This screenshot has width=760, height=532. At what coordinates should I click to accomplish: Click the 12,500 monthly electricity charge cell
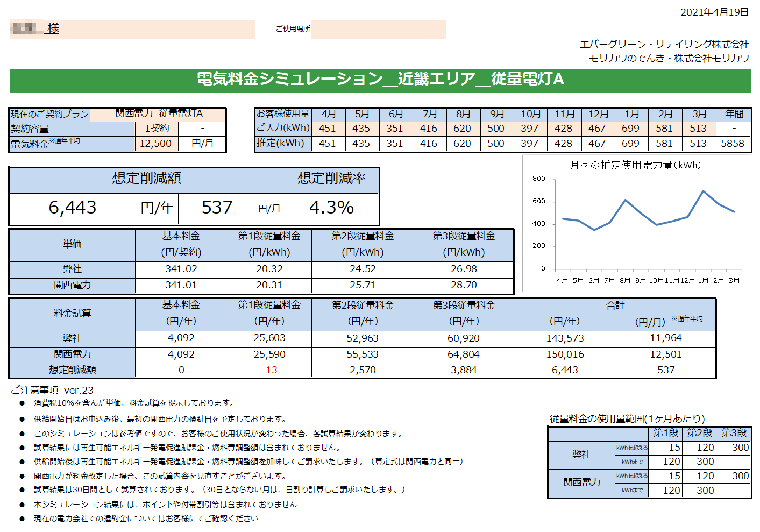(156, 144)
